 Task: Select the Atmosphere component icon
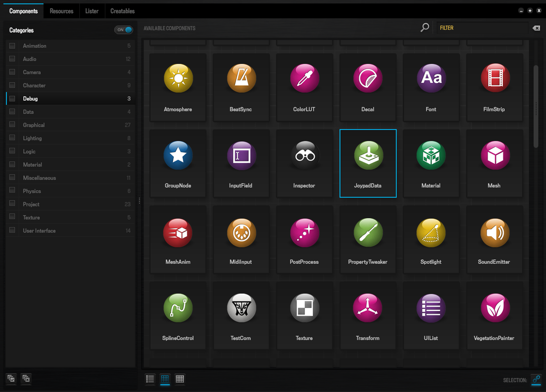[x=178, y=79]
